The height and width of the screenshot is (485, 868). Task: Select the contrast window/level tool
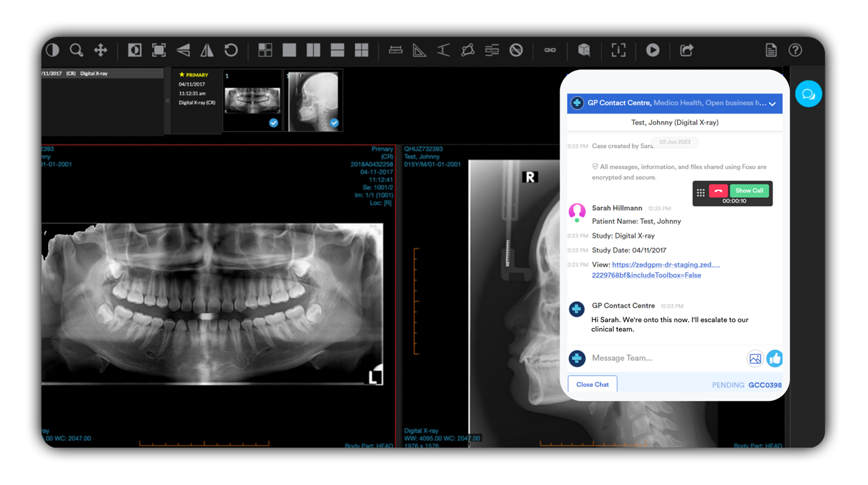pyautogui.click(x=53, y=50)
